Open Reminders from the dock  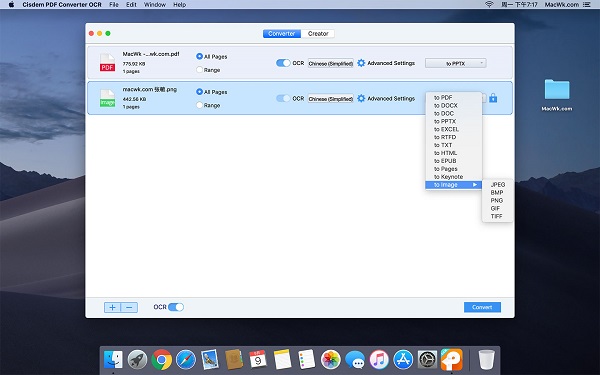tap(307, 360)
